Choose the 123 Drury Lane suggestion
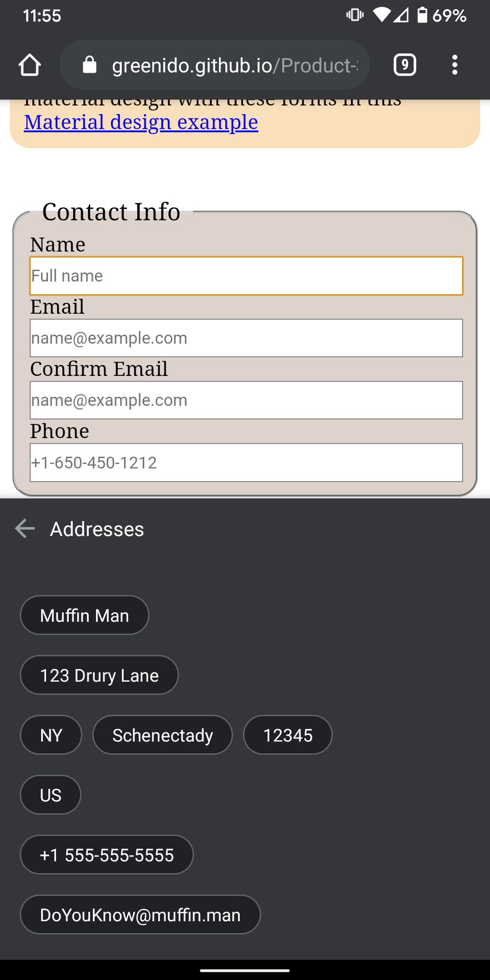Viewport: 490px width, 980px height. tap(99, 675)
